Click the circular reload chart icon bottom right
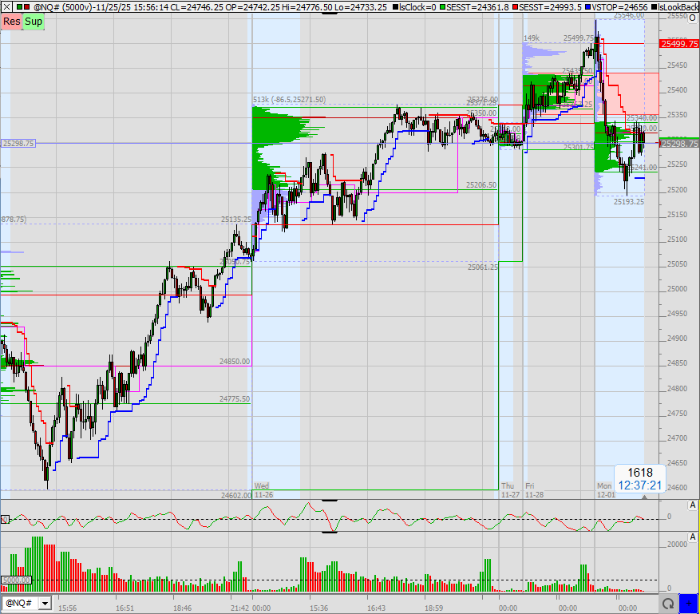The width and height of the screenshot is (700, 614). coord(668,604)
